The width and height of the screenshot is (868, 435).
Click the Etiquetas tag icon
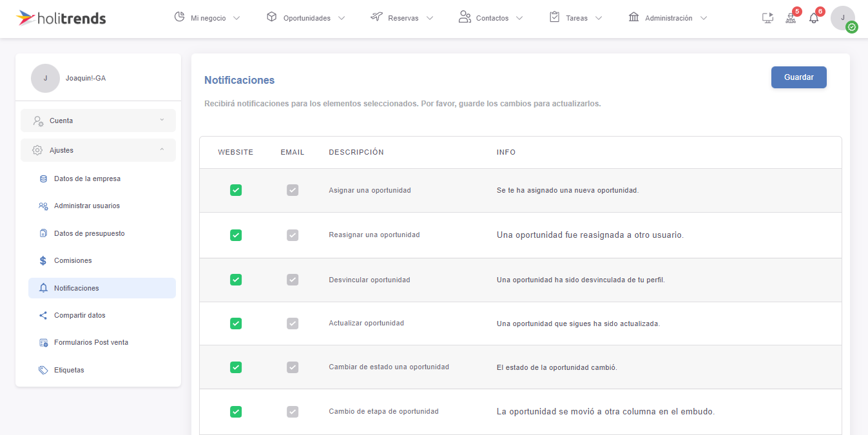click(43, 371)
